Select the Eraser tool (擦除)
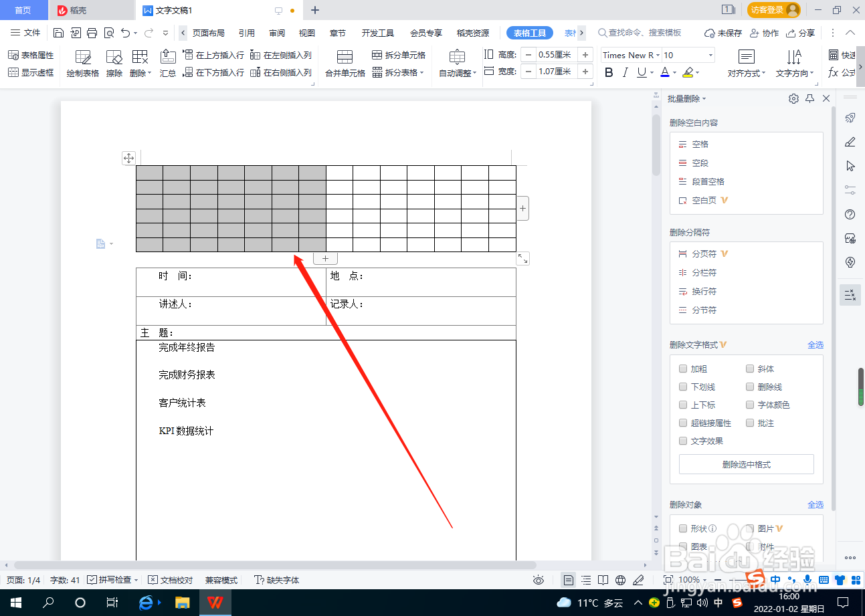The image size is (865, 616). (x=114, y=64)
